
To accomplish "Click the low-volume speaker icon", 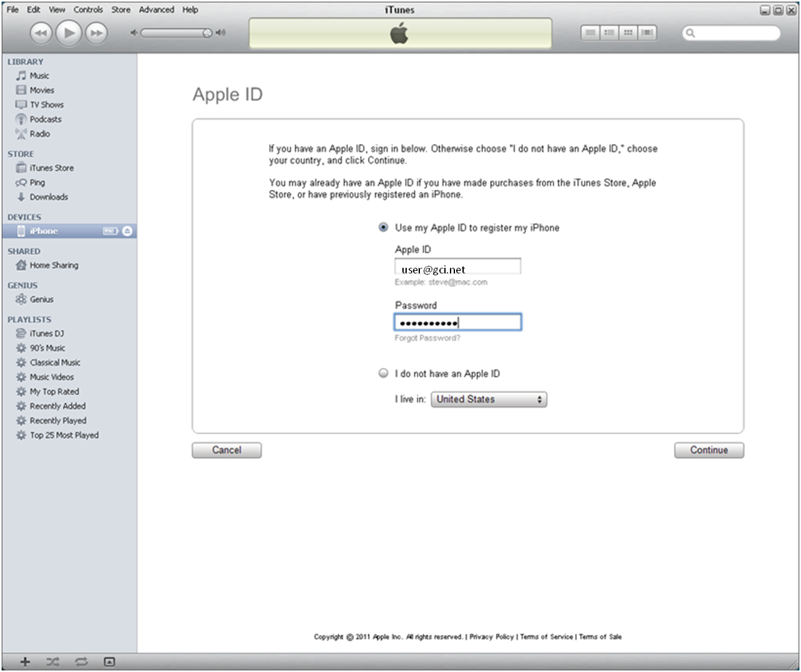I will point(133,33).
